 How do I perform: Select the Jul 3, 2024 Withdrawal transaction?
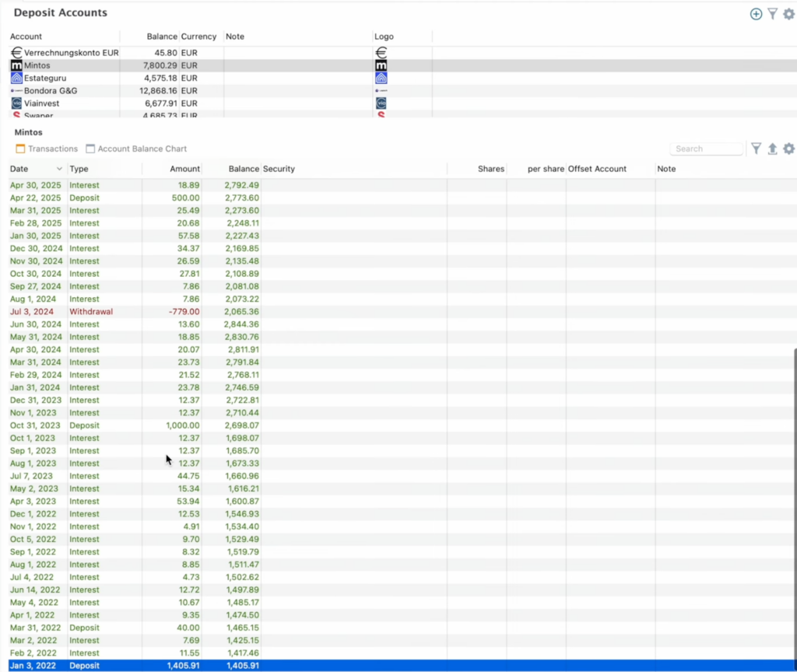[x=398, y=311]
